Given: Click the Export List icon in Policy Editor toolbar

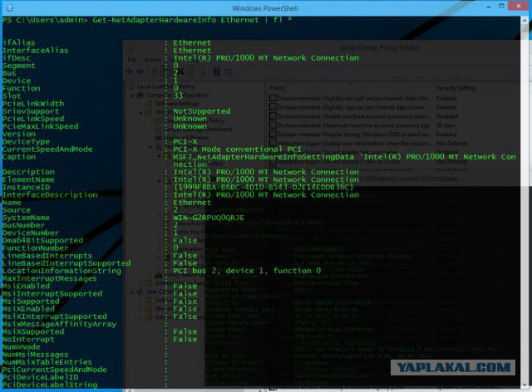Looking at the screenshot, I should pyautogui.click(x=202, y=71).
